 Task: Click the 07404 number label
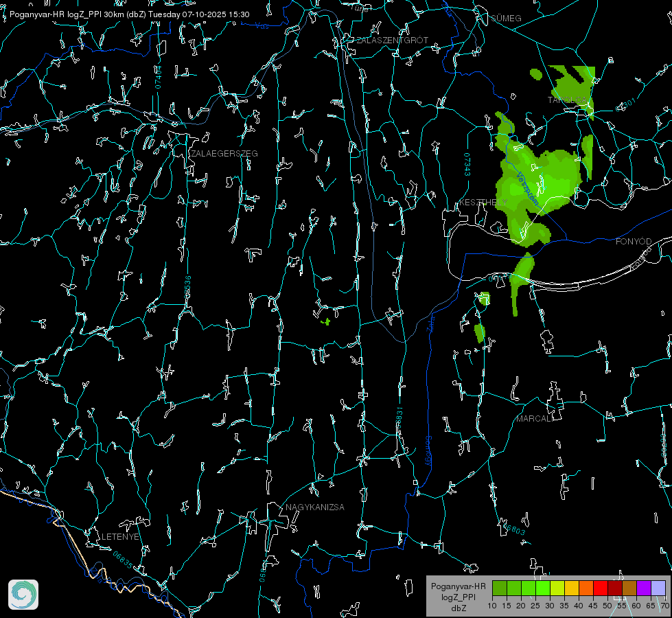158,77
